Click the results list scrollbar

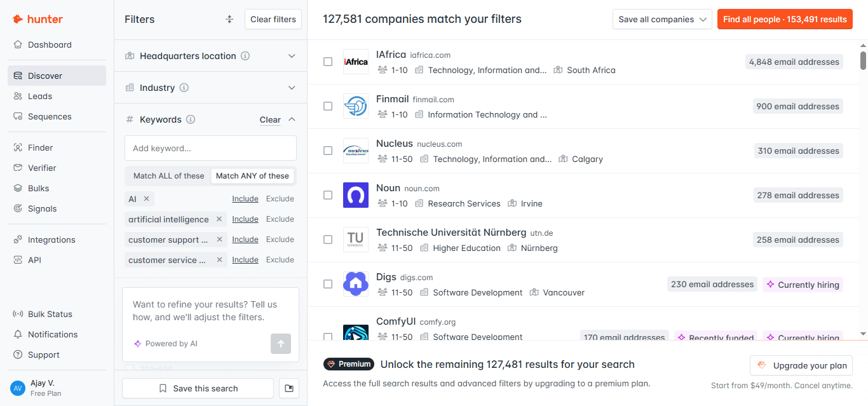point(863,60)
